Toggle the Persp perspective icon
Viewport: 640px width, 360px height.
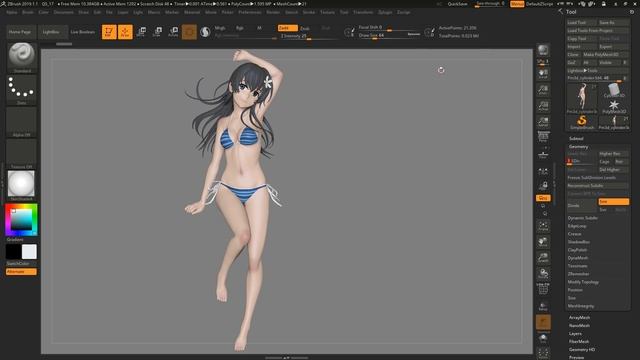click(543, 137)
